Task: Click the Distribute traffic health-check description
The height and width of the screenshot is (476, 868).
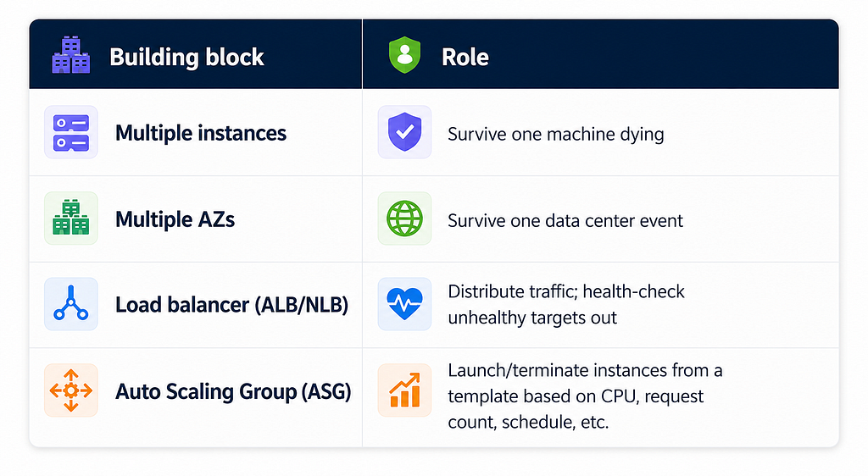Action: click(566, 305)
